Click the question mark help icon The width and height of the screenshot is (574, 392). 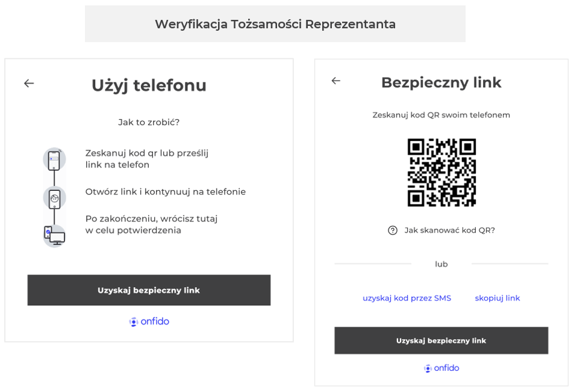click(x=393, y=230)
